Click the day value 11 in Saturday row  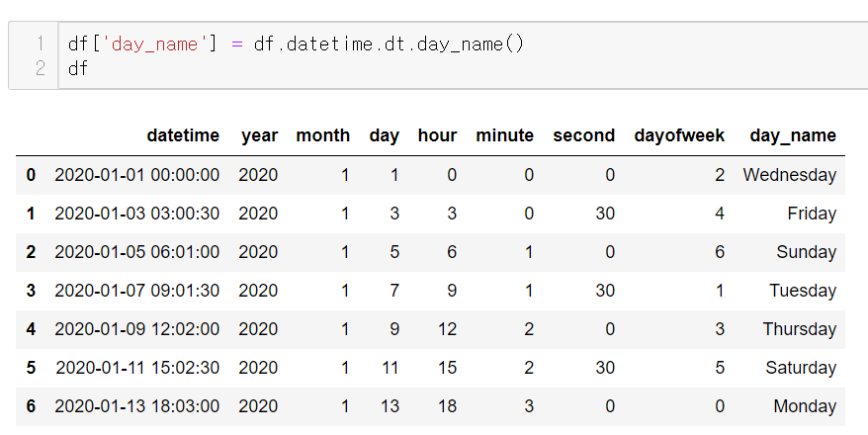pyautogui.click(x=390, y=368)
